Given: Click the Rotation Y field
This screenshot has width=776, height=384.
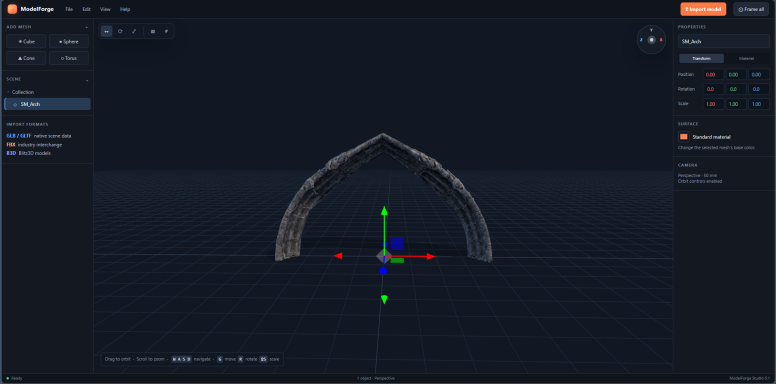Looking at the screenshot, I should 736,89.
